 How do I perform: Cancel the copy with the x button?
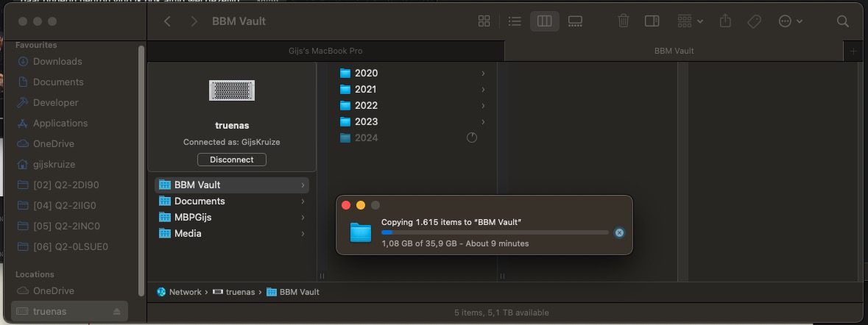coord(619,232)
